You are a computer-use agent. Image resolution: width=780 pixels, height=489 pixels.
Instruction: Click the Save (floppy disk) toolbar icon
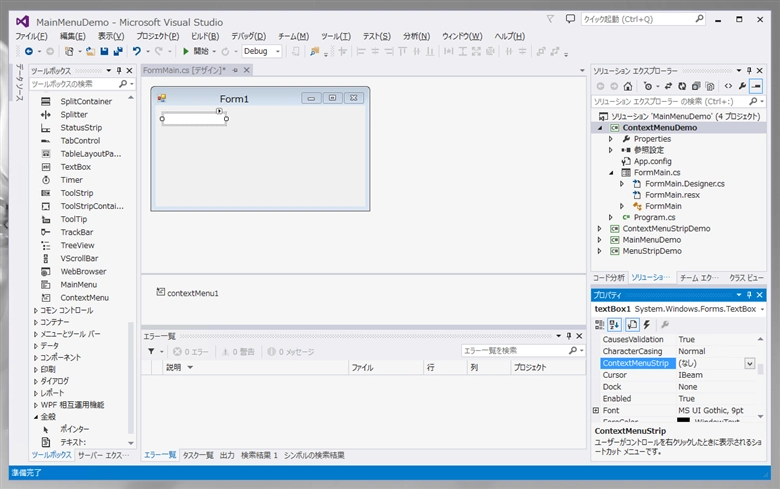[104, 51]
